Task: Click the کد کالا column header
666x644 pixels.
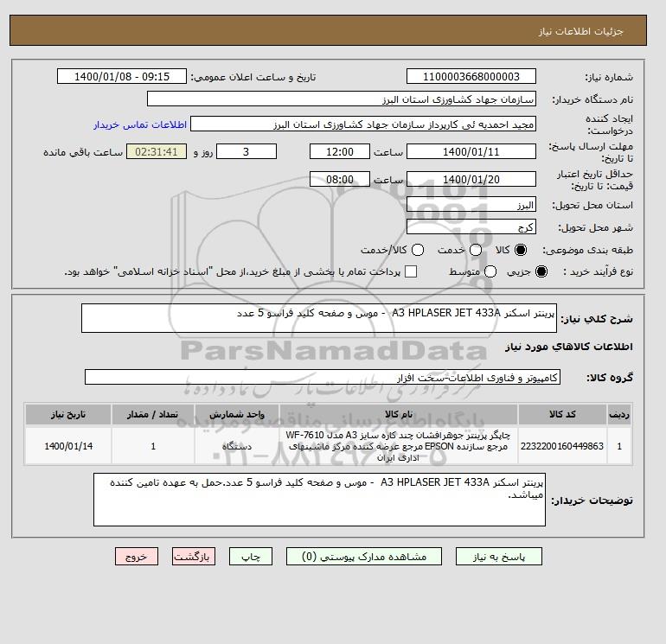Action: 562,414
